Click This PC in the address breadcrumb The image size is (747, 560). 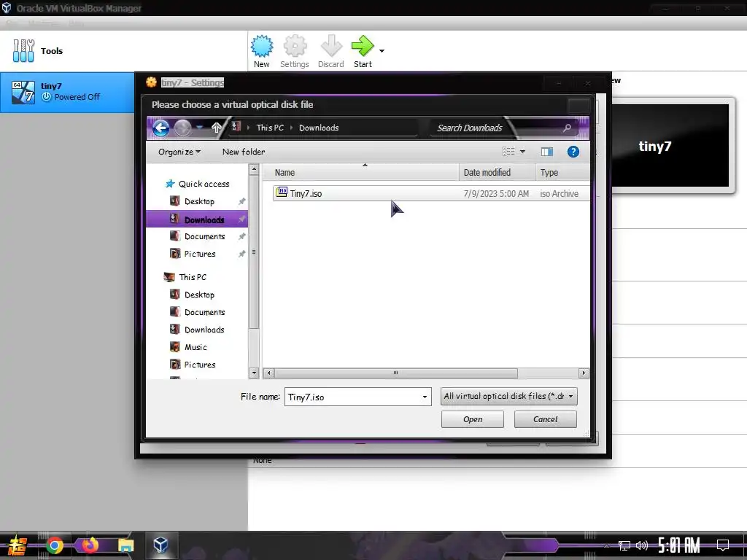pyautogui.click(x=270, y=128)
